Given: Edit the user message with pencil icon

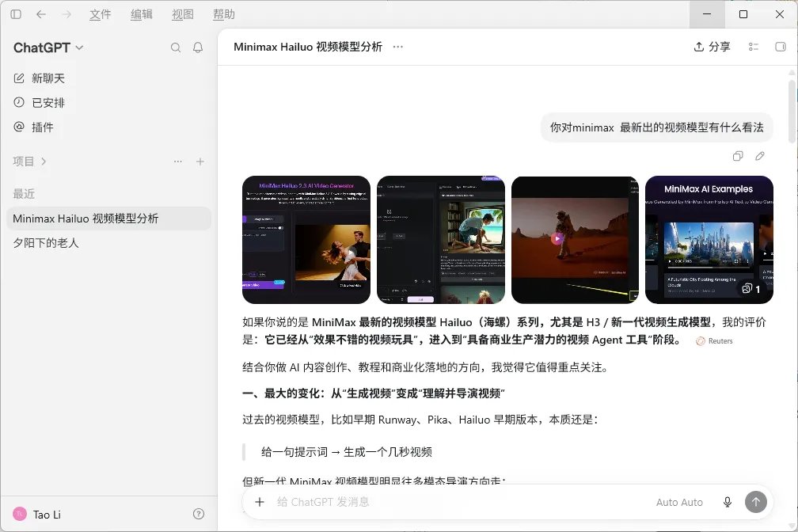Looking at the screenshot, I should 760,156.
